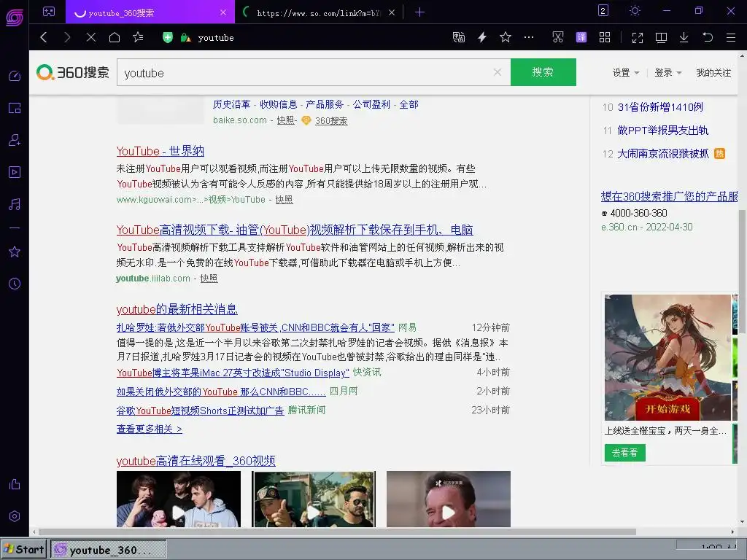747x560 pixels.
Task: Click the youtube_360 taskbar window button
Action: coord(109,550)
